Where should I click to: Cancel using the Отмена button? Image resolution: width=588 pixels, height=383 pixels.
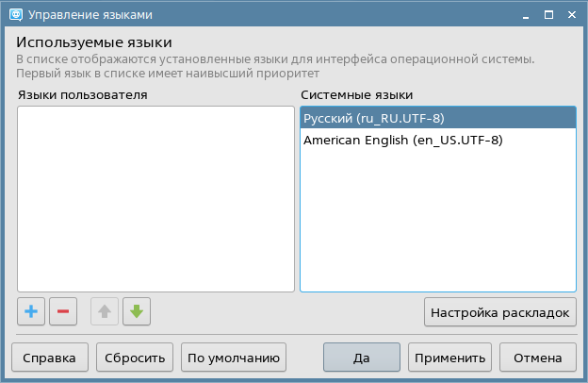[x=537, y=358]
